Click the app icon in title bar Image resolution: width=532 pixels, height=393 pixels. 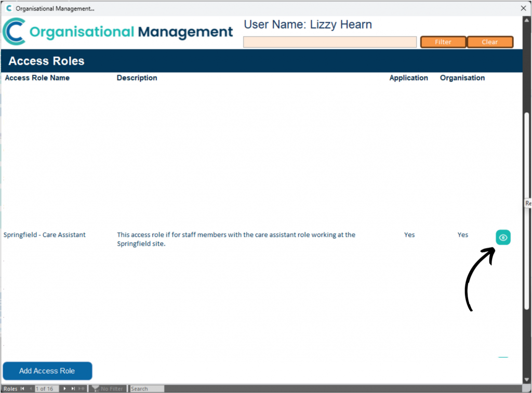(9, 8)
